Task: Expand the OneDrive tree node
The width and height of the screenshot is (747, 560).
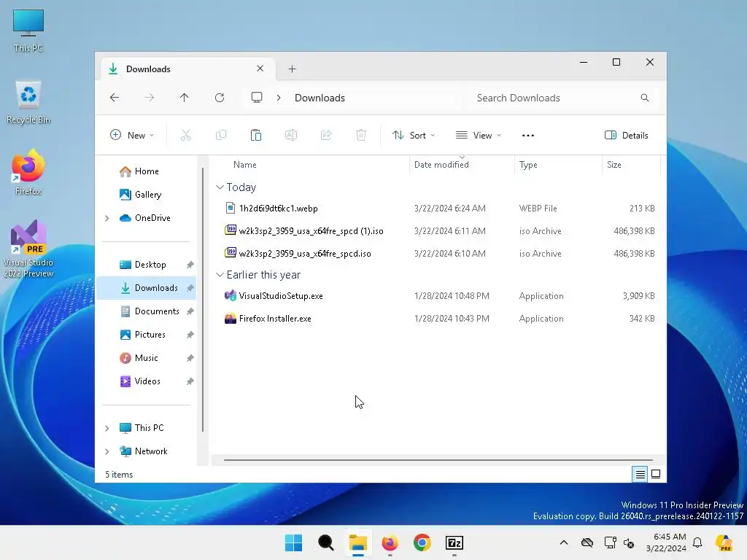Action: [x=107, y=218]
